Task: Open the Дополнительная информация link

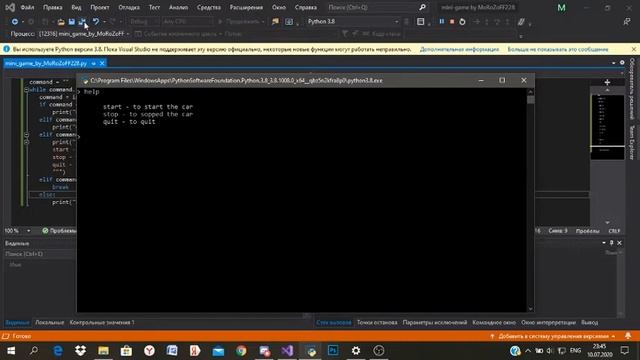Action: [x=459, y=49]
